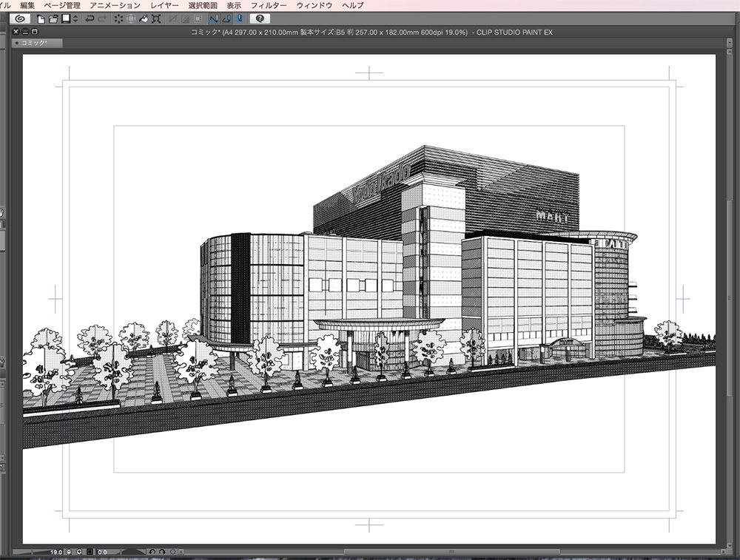The height and width of the screenshot is (560, 740).
Task: Open the レイヤー menu
Action: click(x=165, y=6)
